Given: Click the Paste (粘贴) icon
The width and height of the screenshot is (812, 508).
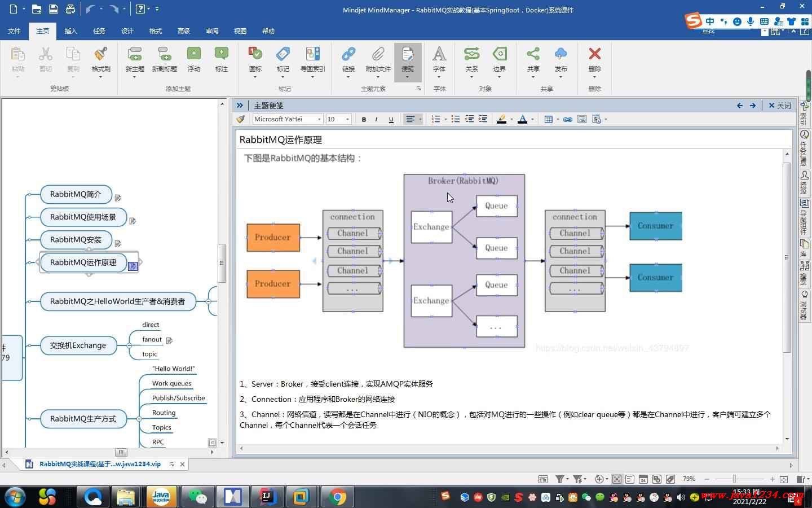Looking at the screenshot, I should [x=18, y=54].
